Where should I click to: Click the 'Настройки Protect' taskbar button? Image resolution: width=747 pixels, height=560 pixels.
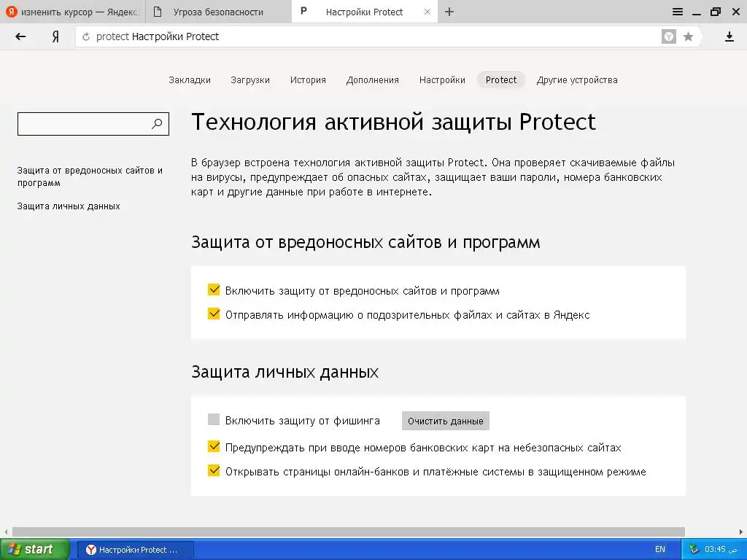click(135, 550)
